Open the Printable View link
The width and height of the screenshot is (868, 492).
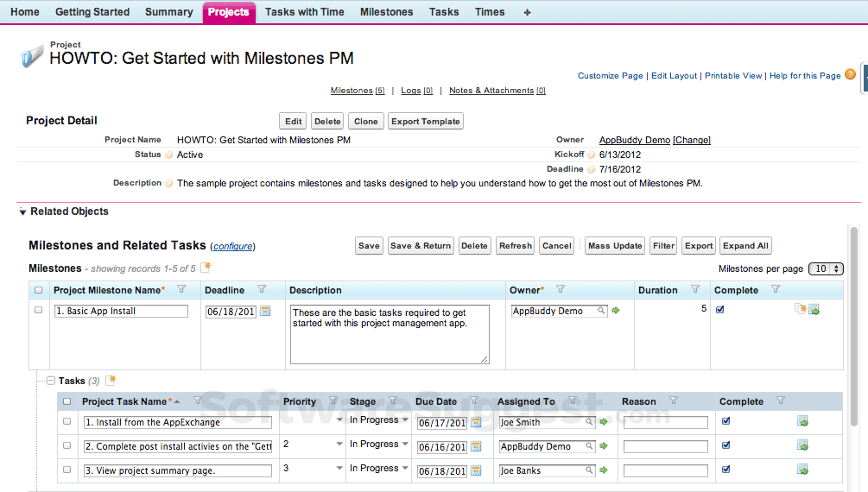point(733,76)
